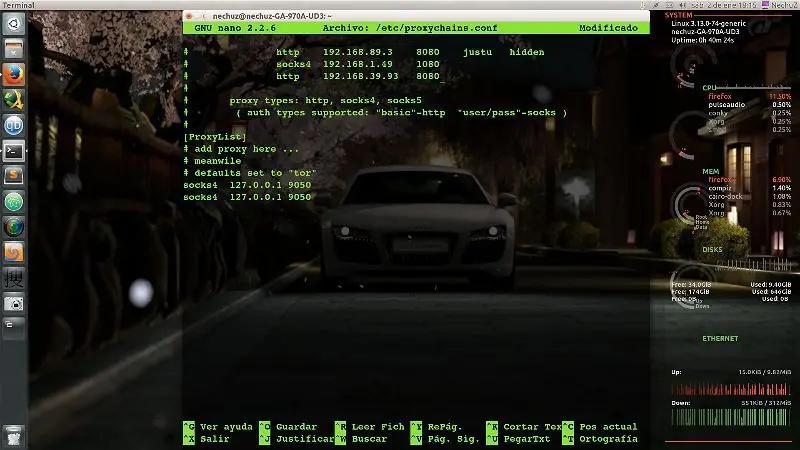Click the ^R Leer Fich shortcut
800x450 pixels.
370,427
